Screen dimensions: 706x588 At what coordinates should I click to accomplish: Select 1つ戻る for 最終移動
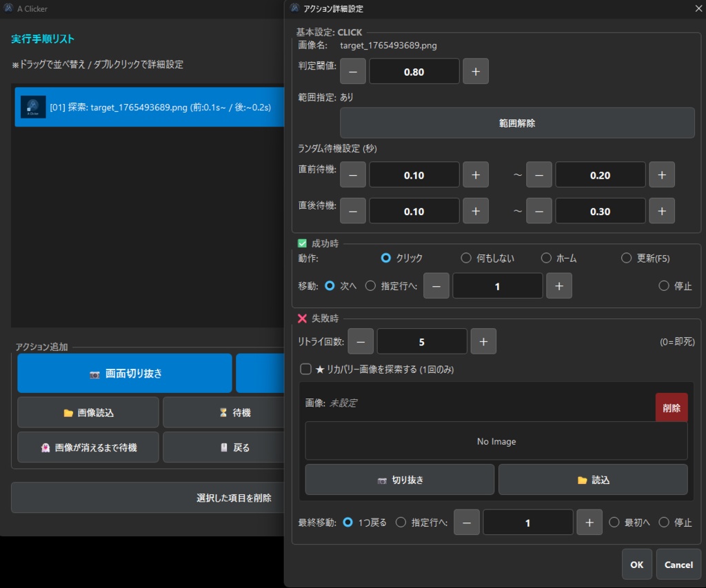tap(347, 523)
